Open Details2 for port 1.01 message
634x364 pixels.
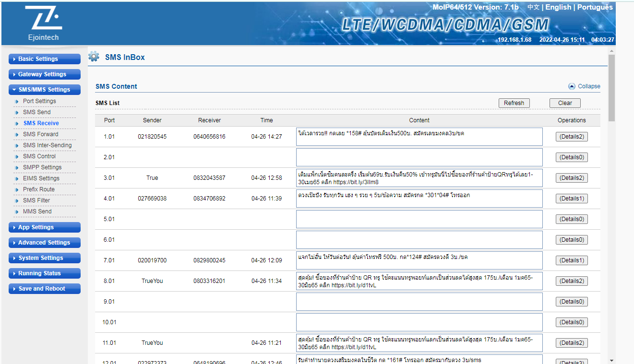tap(572, 137)
